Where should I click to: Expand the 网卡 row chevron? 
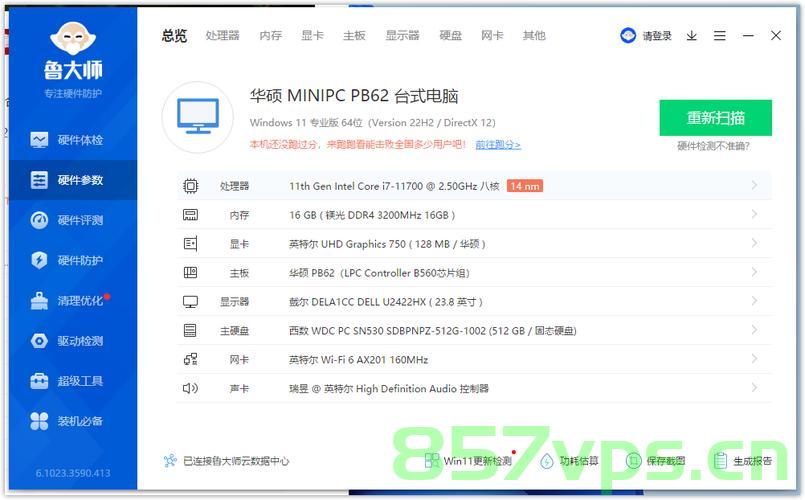pos(754,359)
